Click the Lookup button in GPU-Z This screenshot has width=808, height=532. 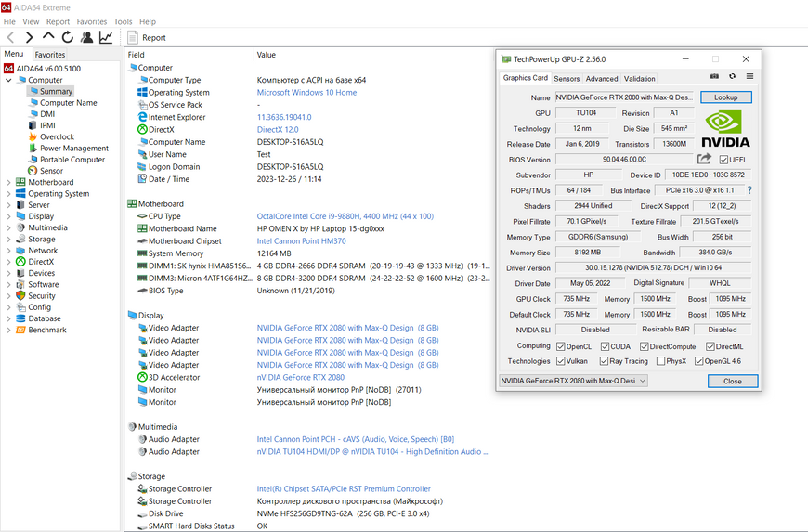(725, 97)
